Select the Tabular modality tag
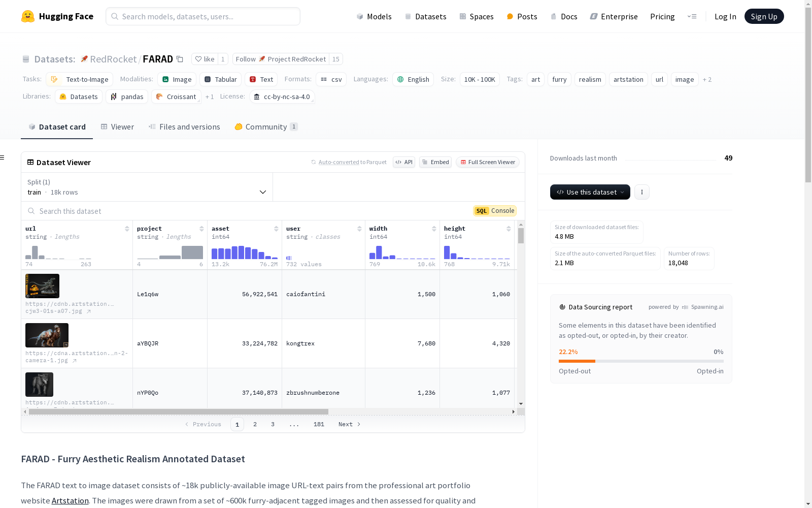 (x=220, y=79)
